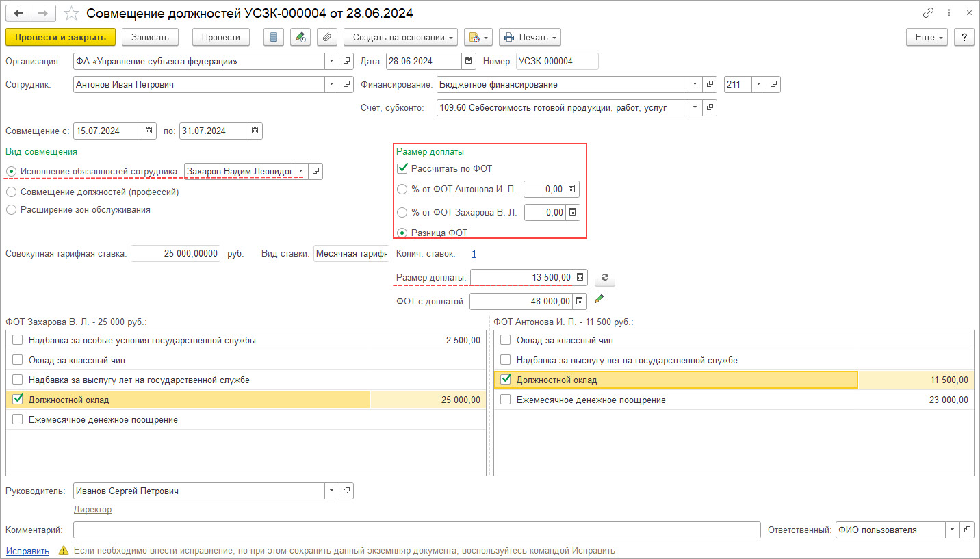This screenshot has height=559, width=980.
Task: Open the Организация field record button
Action: point(346,61)
